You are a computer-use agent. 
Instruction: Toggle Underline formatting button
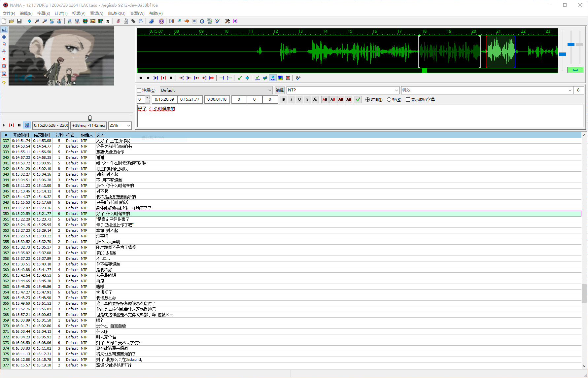(299, 99)
